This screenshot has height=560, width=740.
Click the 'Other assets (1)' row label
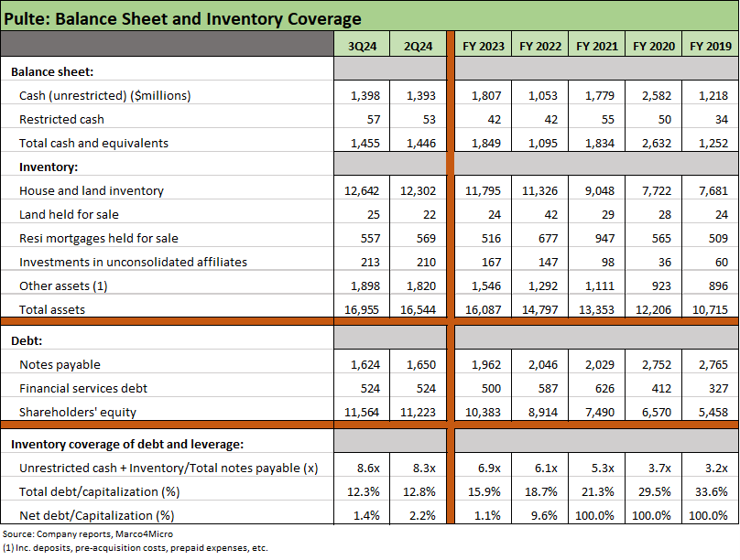(63, 286)
